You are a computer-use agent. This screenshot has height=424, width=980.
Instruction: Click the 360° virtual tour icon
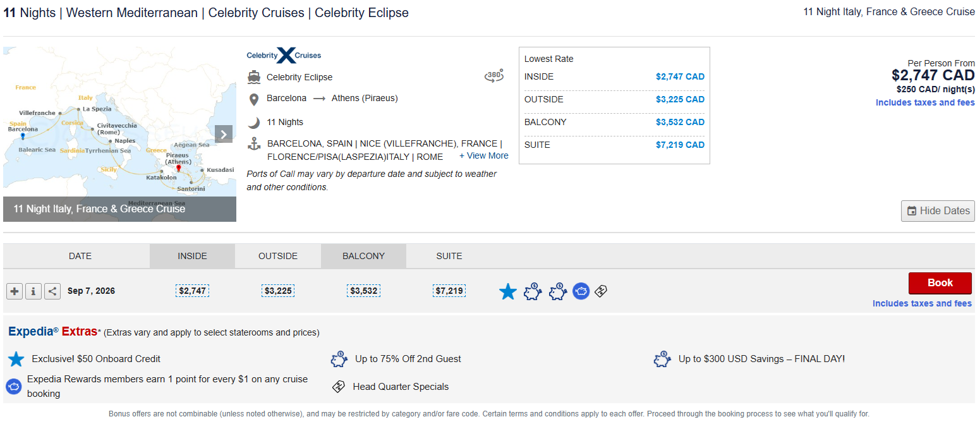(493, 76)
